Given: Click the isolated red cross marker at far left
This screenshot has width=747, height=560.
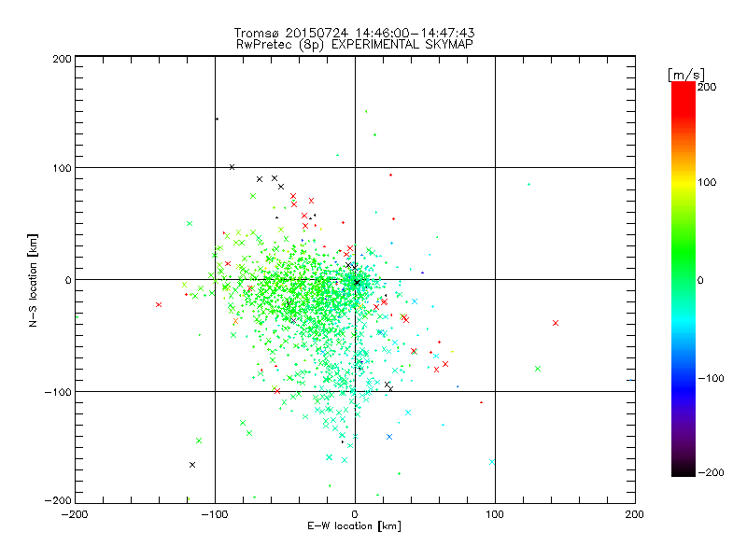Looking at the screenshot, I should [x=159, y=305].
